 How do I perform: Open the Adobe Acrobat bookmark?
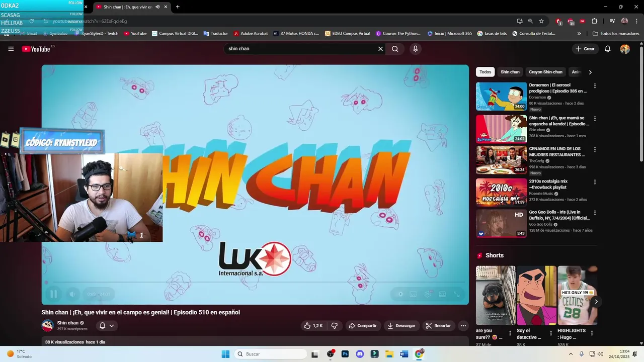coord(251,34)
